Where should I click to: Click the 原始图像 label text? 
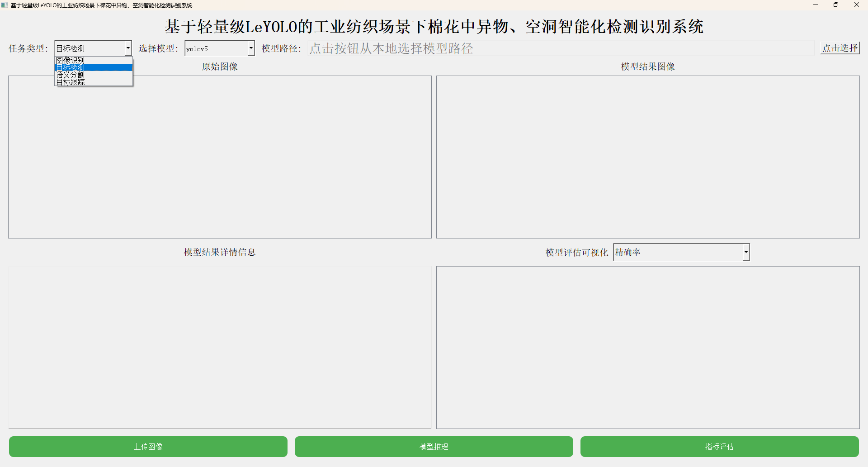pyautogui.click(x=220, y=67)
